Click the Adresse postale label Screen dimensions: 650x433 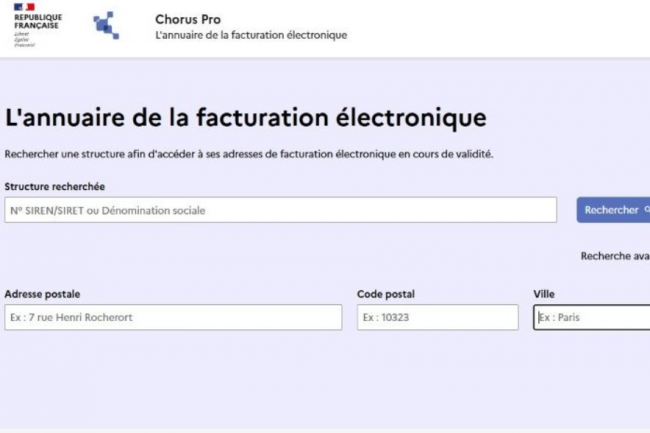pos(42,294)
